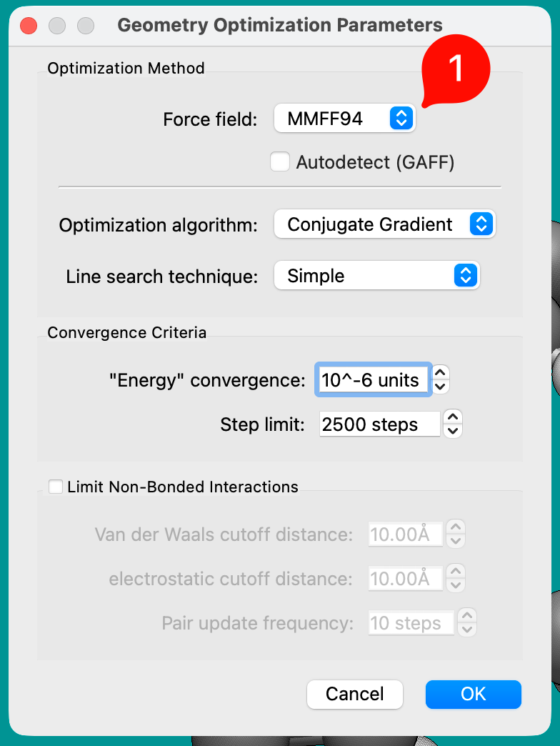Enable the Autodetect (GAFF) checkbox

click(279, 162)
